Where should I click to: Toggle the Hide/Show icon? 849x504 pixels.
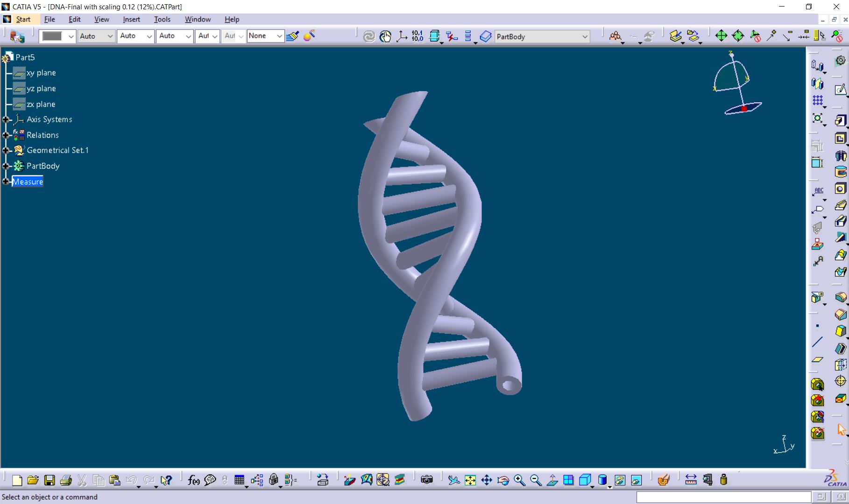point(620,480)
